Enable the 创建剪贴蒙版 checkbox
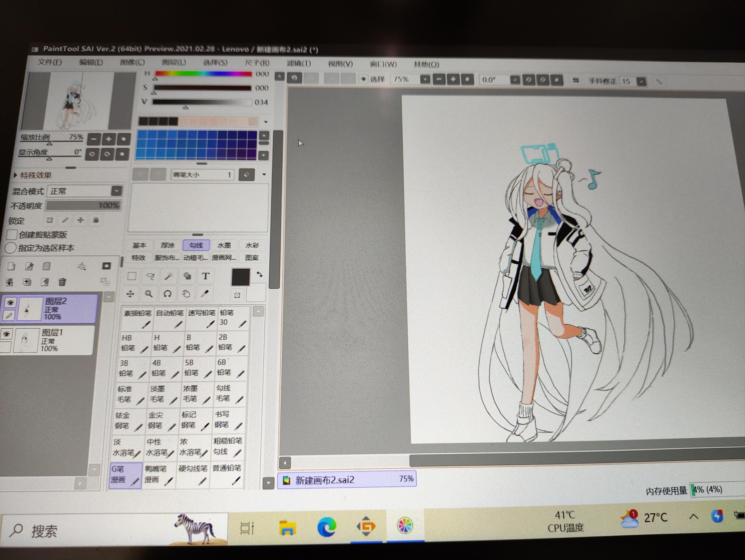745x560 pixels. pos(12,234)
